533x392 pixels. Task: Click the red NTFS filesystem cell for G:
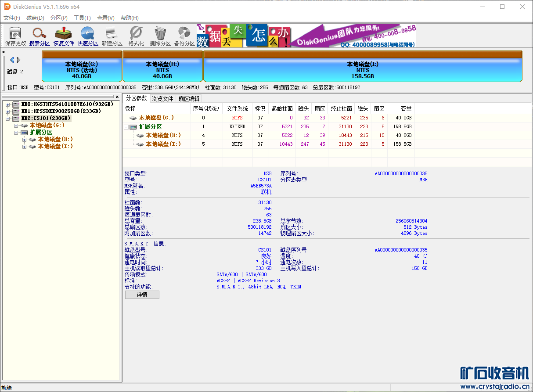pyautogui.click(x=238, y=118)
